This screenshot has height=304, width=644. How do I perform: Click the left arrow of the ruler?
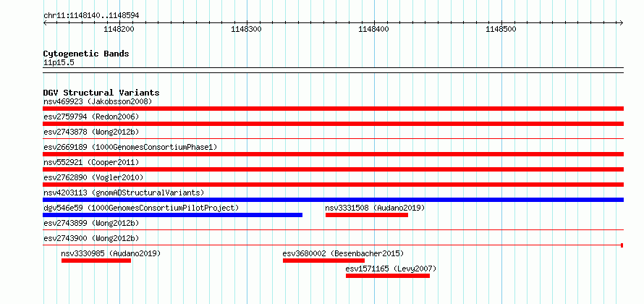[x=45, y=23]
